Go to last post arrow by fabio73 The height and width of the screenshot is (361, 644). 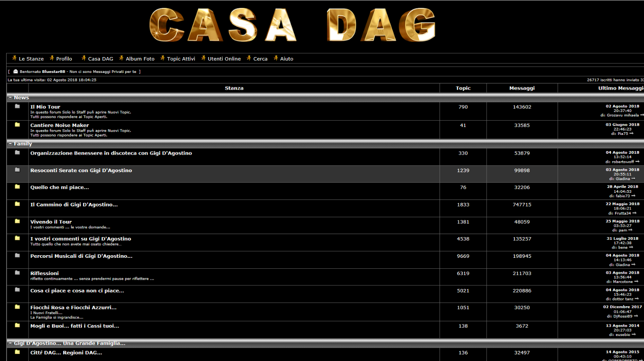633,196
